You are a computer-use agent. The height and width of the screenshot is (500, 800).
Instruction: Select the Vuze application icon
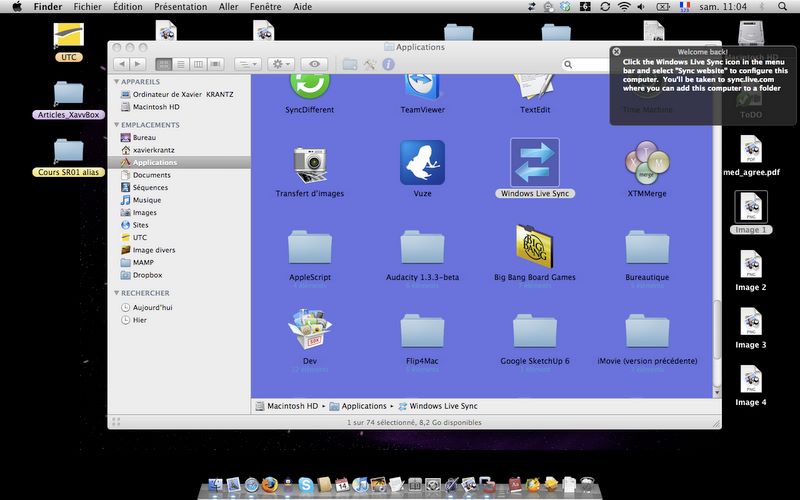click(422, 163)
